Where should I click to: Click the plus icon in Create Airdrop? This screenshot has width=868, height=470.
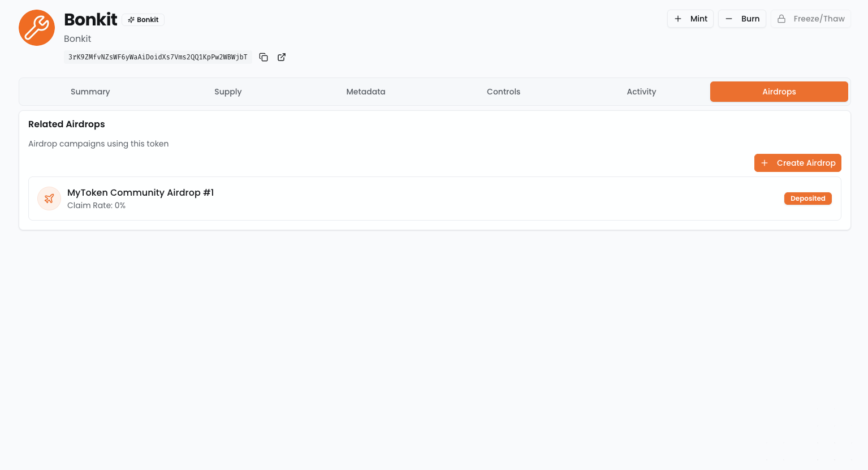[765, 163]
